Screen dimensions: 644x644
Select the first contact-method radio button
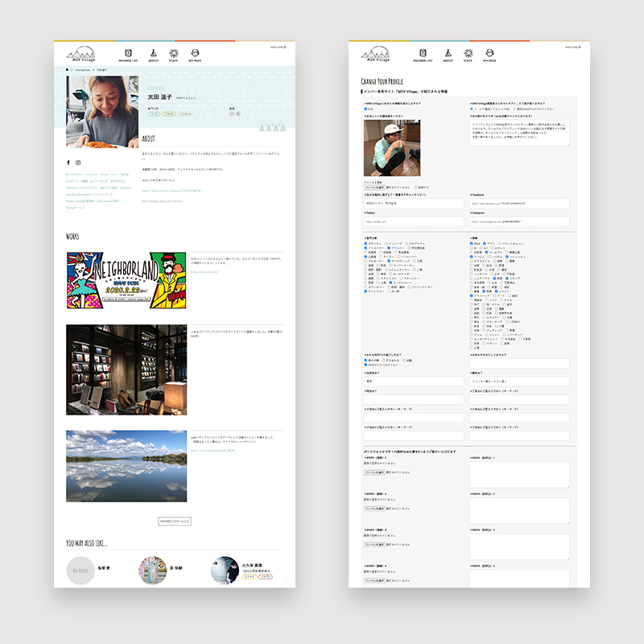coord(472,109)
